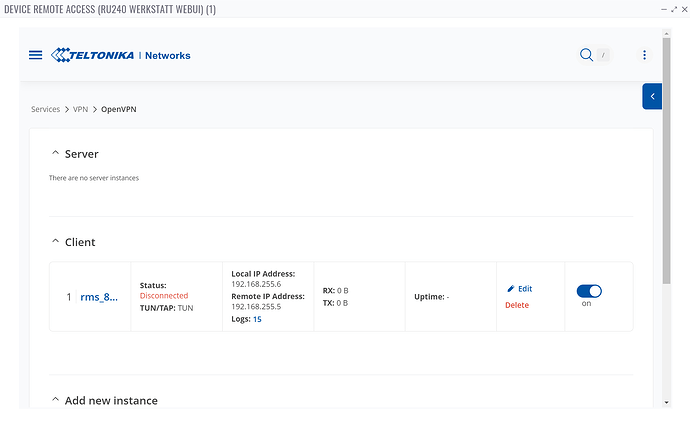Screen dimensions: 690x423
Task: Edit the rms client instance
Action: click(x=520, y=289)
